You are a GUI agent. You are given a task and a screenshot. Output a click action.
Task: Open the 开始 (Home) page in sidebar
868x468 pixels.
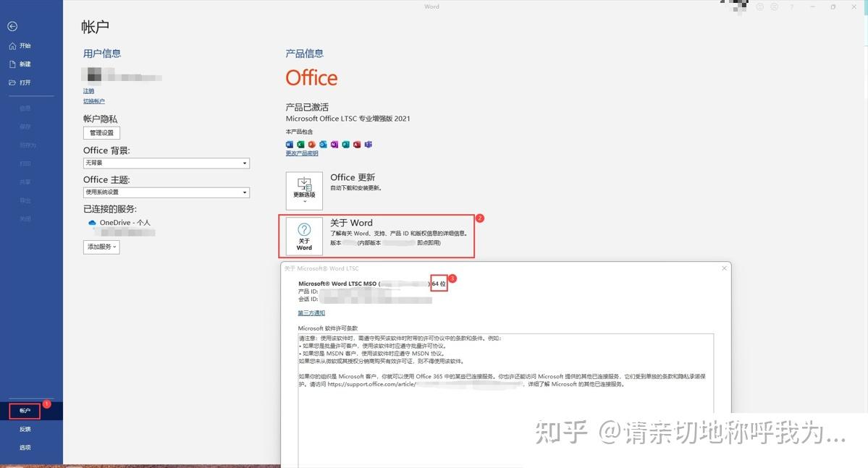coord(20,46)
